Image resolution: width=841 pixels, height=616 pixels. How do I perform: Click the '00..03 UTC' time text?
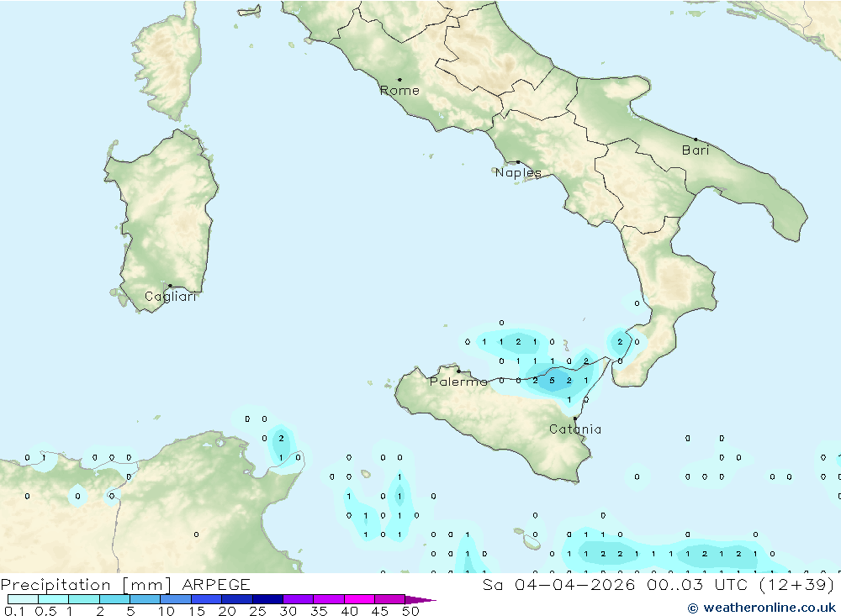coord(697,585)
